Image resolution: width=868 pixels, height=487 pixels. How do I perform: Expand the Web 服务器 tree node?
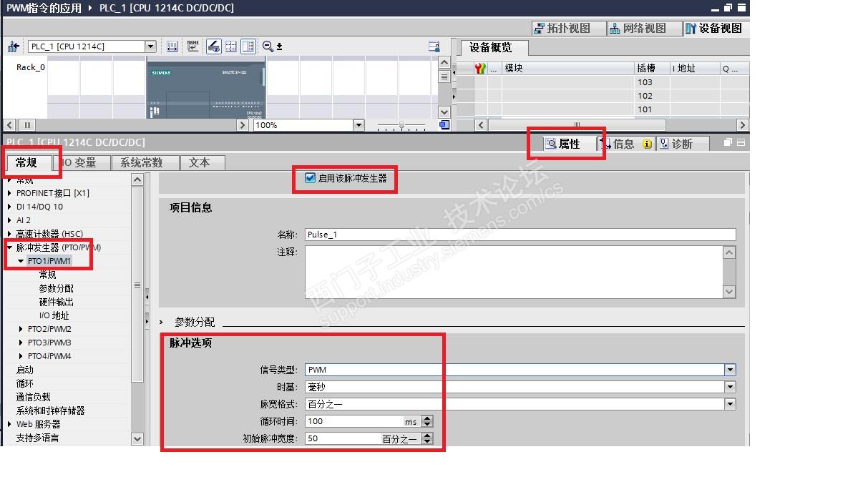(9, 424)
